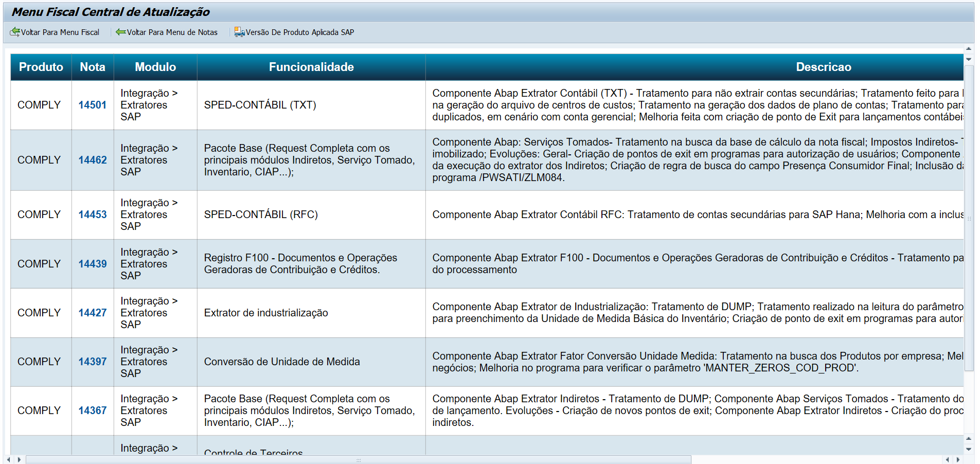Click the vertical scrollbar thumb of the table
The image size is (980, 464).
point(969,218)
